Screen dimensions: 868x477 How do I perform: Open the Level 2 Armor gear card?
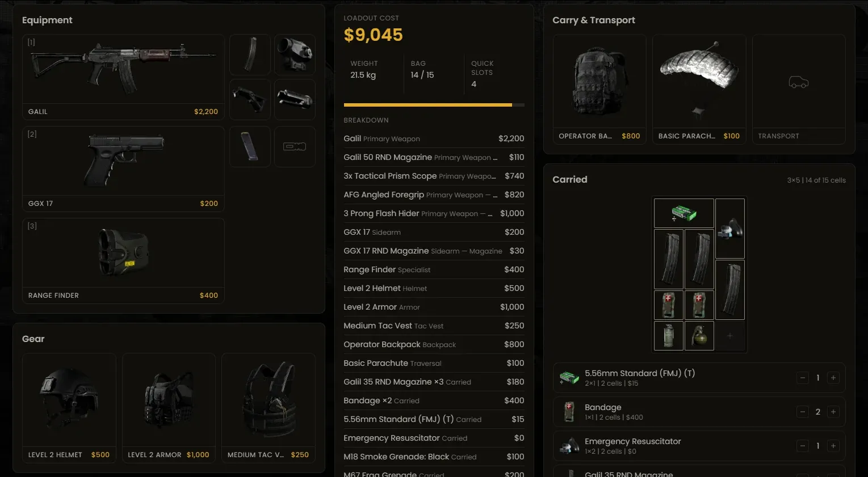pyautogui.click(x=169, y=408)
